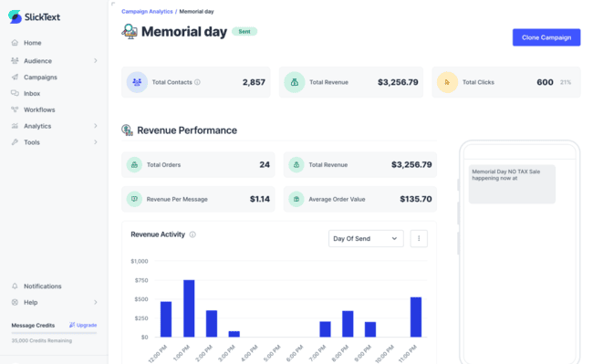The width and height of the screenshot is (593, 364).
Task: Click the Workflows nodes icon
Action: [x=15, y=109]
